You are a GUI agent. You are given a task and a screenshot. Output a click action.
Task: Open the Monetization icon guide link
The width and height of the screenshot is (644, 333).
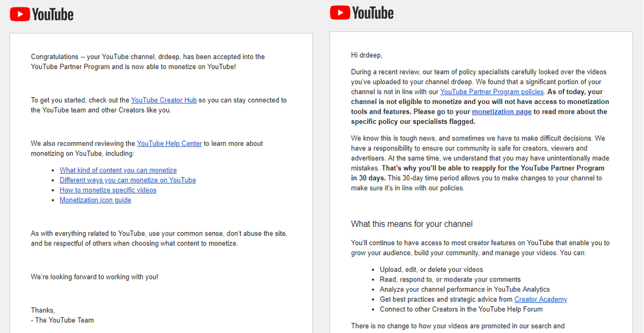[96, 200]
